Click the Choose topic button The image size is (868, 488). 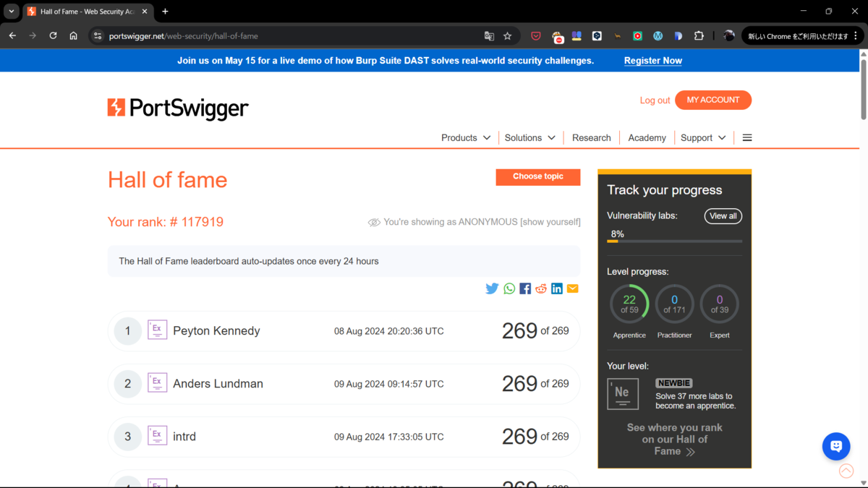[538, 176]
